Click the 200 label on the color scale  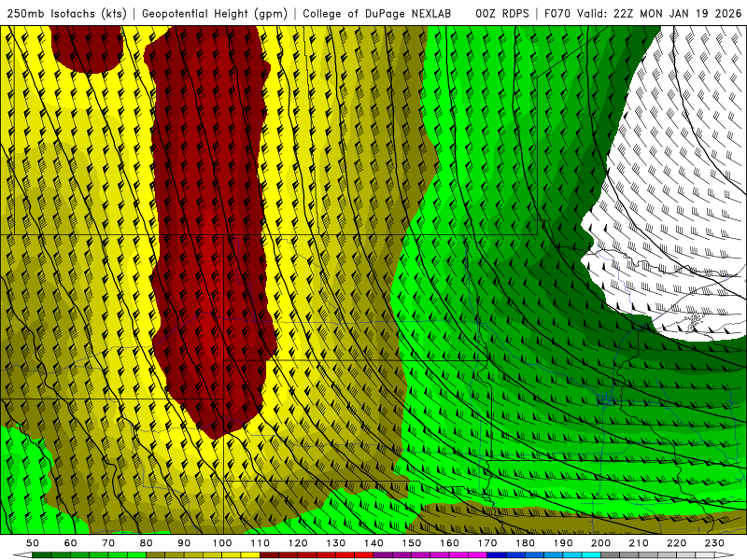point(600,543)
